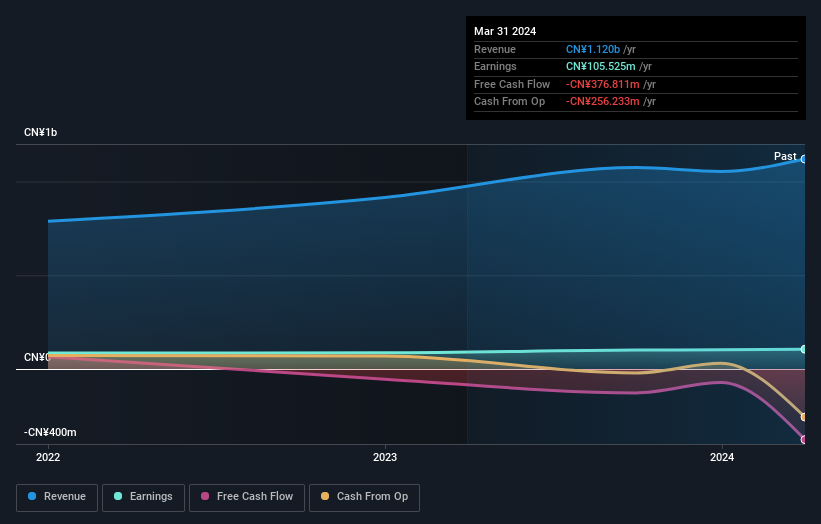The width and height of the screenshot is (821, 524).
Task: Click the orange Cash From Op endpoint marker
Action: tap(804, 417)
